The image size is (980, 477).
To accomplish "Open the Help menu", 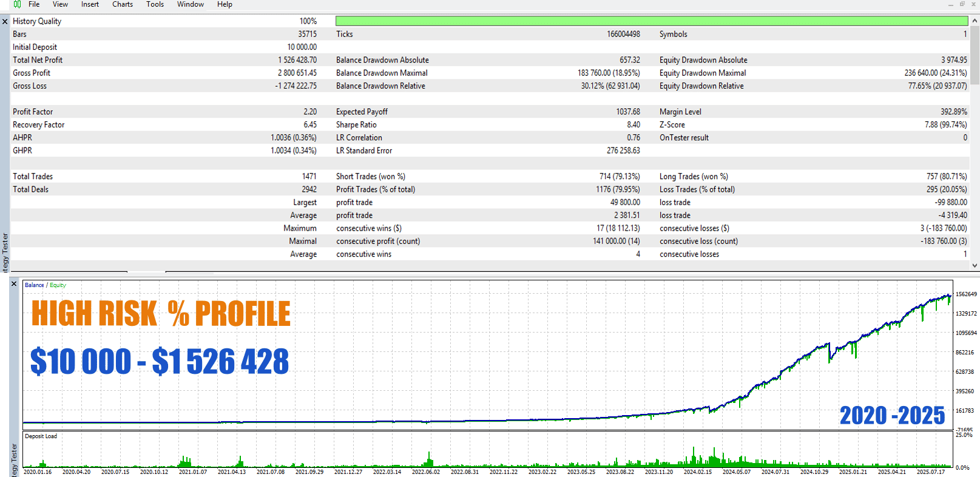I will [x=225, y=4].
